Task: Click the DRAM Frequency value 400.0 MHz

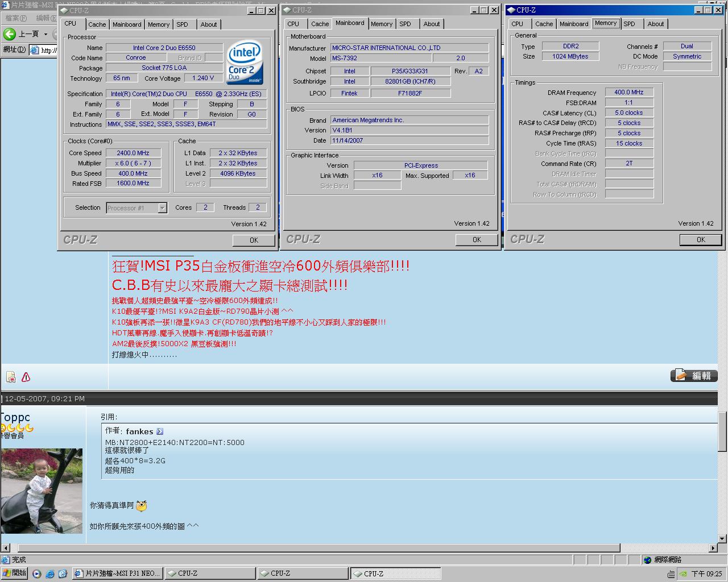Action: 629,92
